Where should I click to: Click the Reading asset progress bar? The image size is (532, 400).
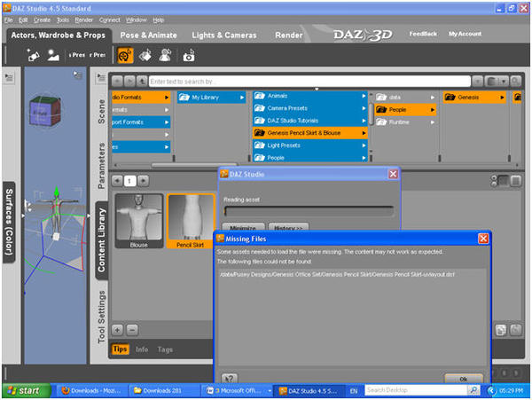(309, 211)
